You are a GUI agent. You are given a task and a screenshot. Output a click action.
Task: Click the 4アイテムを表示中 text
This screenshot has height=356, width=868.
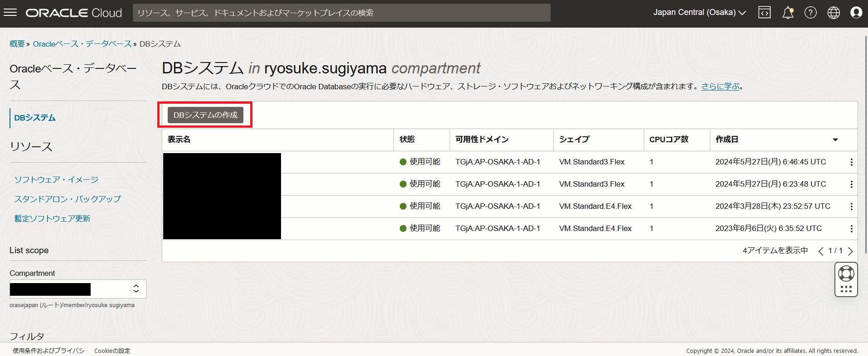(x=775, y=250)
